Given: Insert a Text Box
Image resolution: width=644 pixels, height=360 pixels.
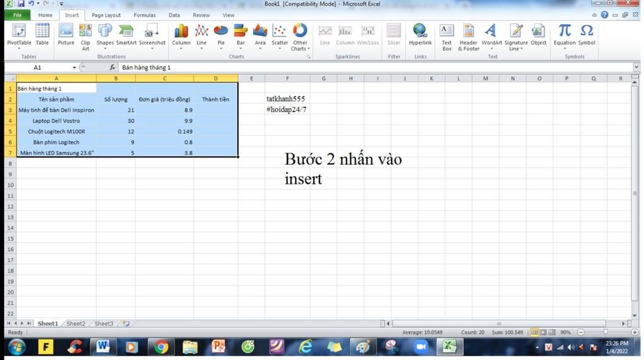Looking at the screenshot, I should (447, 37).
